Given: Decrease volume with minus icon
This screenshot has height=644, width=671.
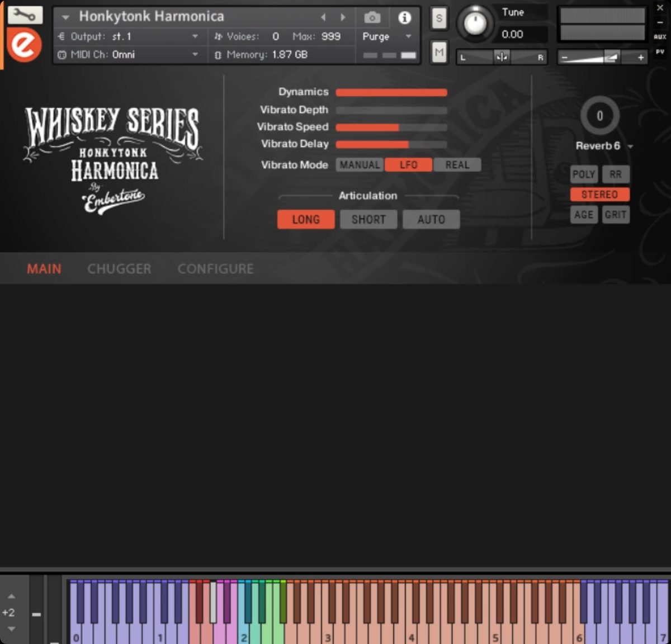Looking at the screenshot, I should (x=564, y=57).
